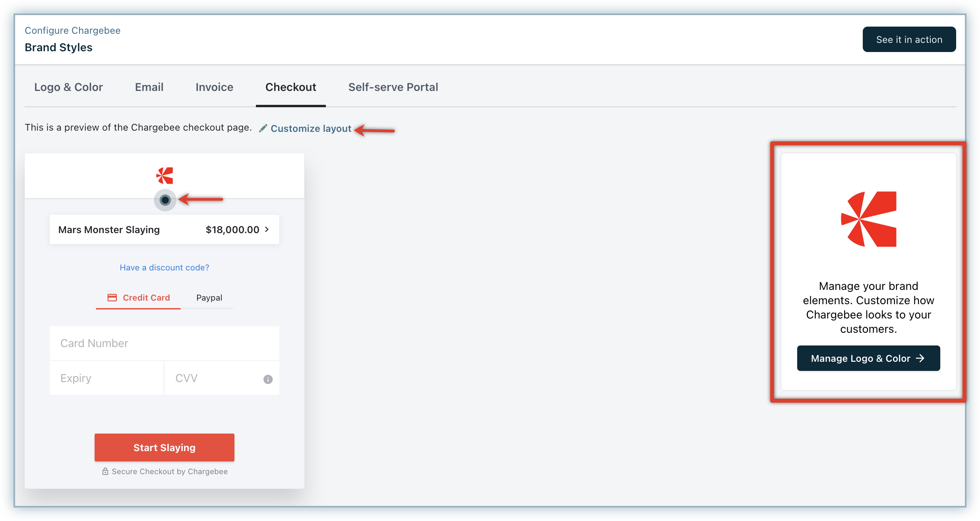Image resolution: width=980 pixels, height=521 pixels.
Task: Click the CVV info icon
Action: click(x=268, y=379)
